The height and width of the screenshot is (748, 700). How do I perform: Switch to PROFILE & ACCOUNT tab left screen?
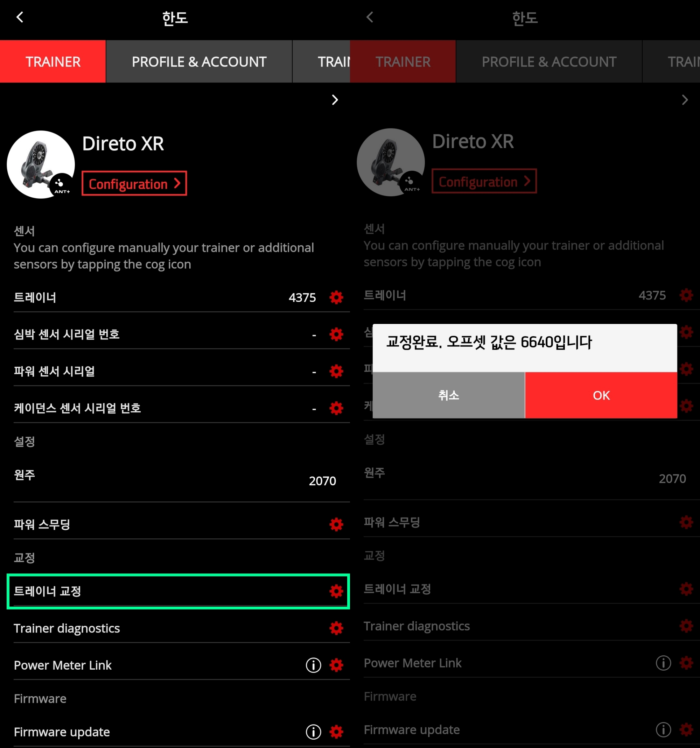pos(199,61)
